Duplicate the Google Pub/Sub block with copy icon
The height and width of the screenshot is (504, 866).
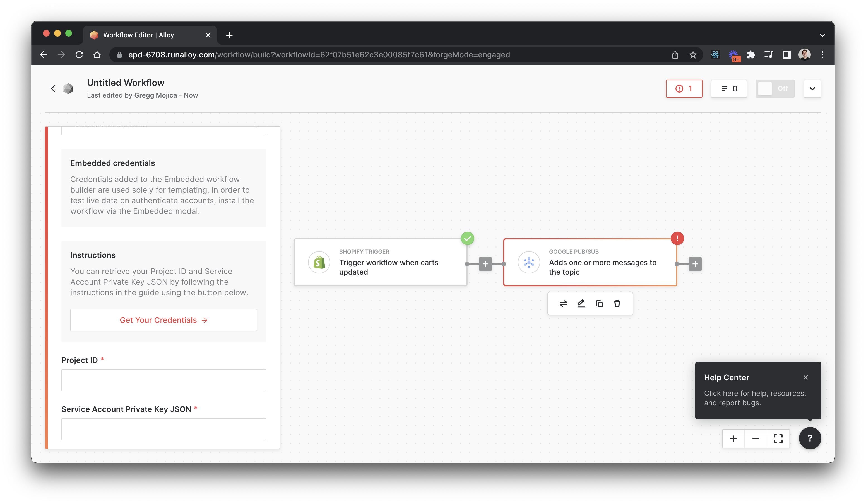[x=599, y=304]
